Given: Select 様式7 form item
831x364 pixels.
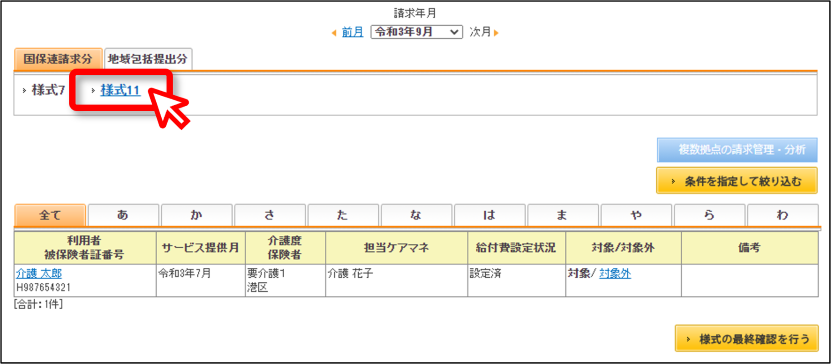Looking at the screenshot, I should click(48, 91).
